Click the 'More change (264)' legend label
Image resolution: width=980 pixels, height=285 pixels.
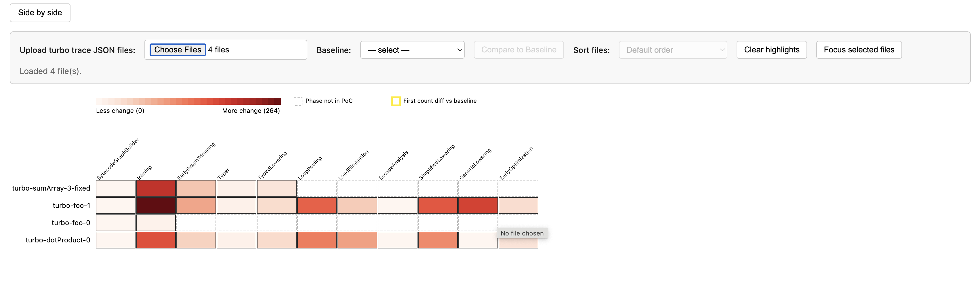[251, 111]
